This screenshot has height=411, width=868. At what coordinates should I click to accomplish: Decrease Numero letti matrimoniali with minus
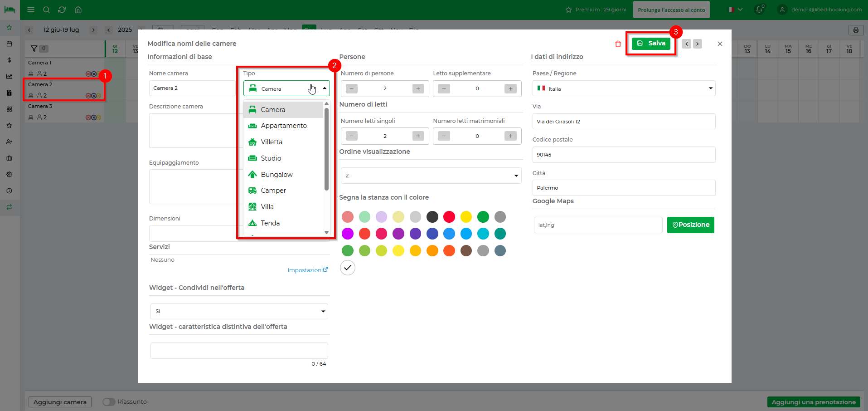pyautogui.click(x=444, y=136)
